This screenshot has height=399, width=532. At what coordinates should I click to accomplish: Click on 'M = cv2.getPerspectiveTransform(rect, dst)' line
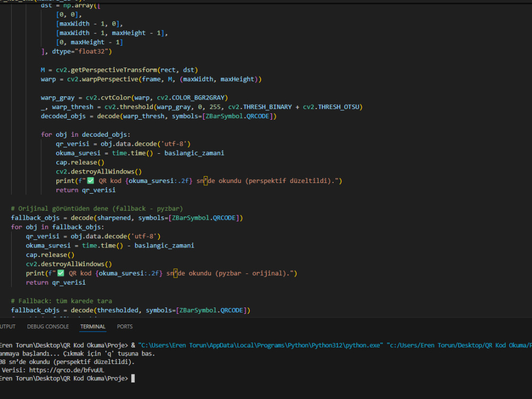pyautogui.click(x=119, y=70)
